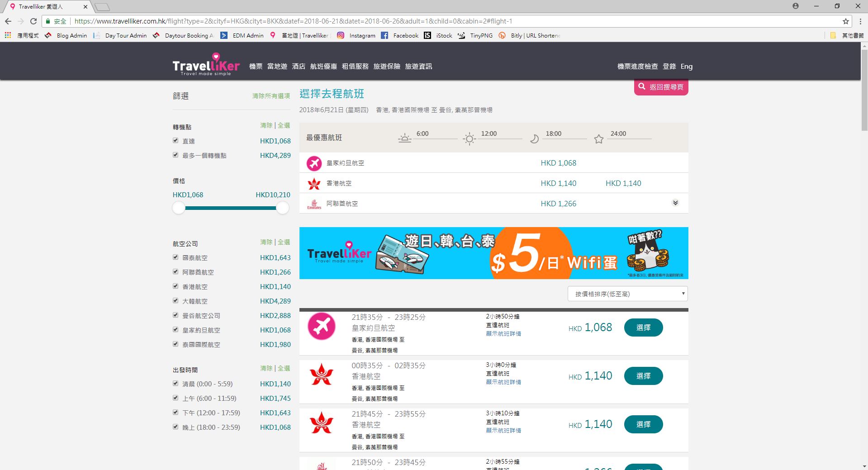Open the 旅遊保險 menu item
This screenshot has width=868, height=470.
click(387, 66)
